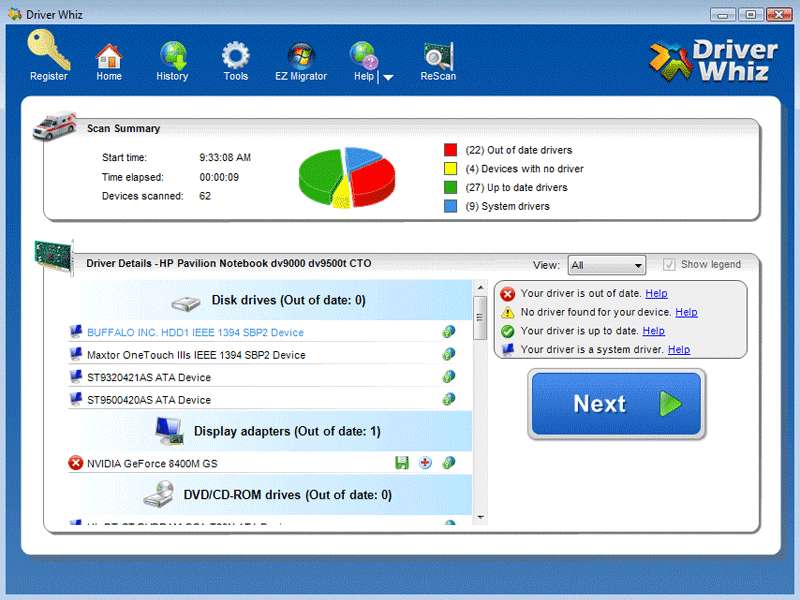Click the red X out of date legend icon
800x600 pixels.
[507, 294]
